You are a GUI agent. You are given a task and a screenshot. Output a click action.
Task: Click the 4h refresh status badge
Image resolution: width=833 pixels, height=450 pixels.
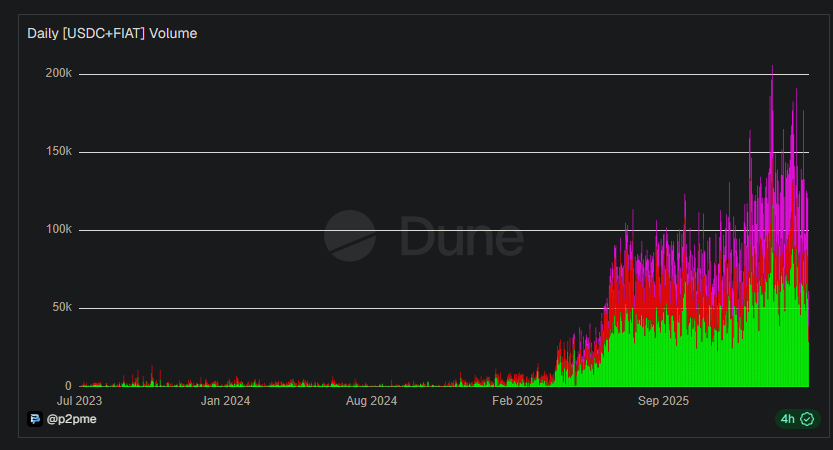(797, 419)
